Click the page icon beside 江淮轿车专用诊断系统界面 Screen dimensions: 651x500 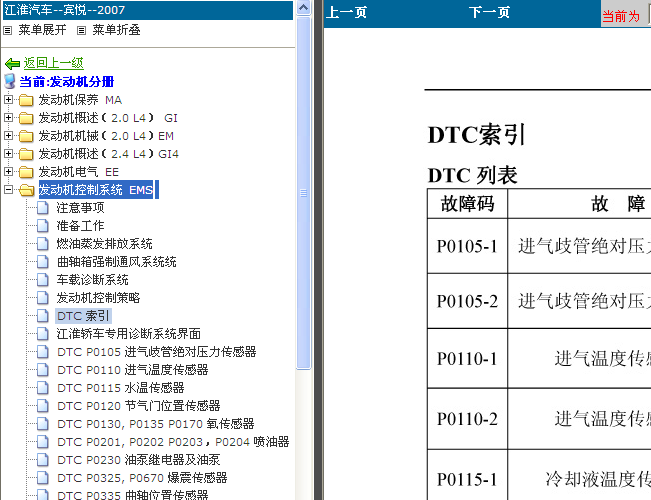coord(42,333)
